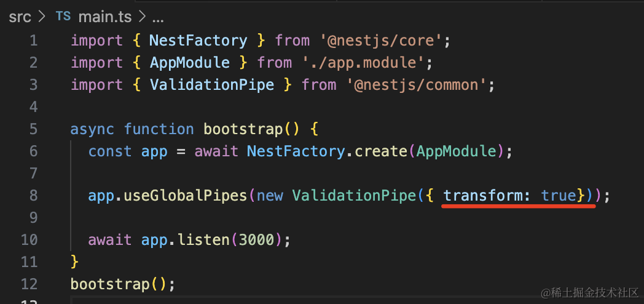Screen dimensions: 644x304
Task: Click the '@nestjs/common' import path
Action: click(x=415, y=85)
